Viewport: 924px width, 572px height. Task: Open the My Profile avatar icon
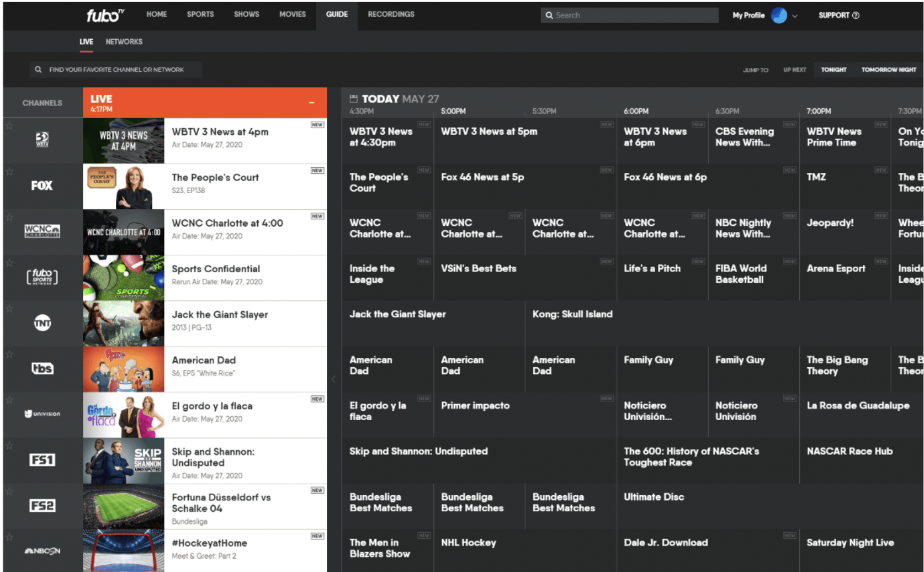(x=779, y=15)
